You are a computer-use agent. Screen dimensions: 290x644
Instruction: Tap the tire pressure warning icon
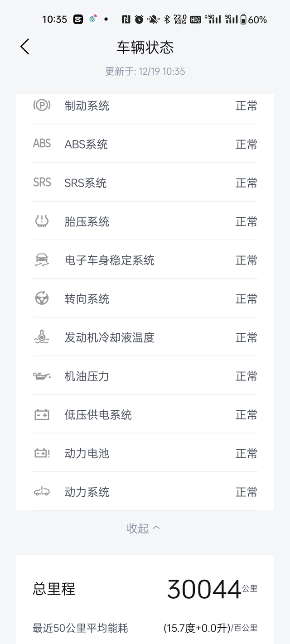(x=42, y=221)
